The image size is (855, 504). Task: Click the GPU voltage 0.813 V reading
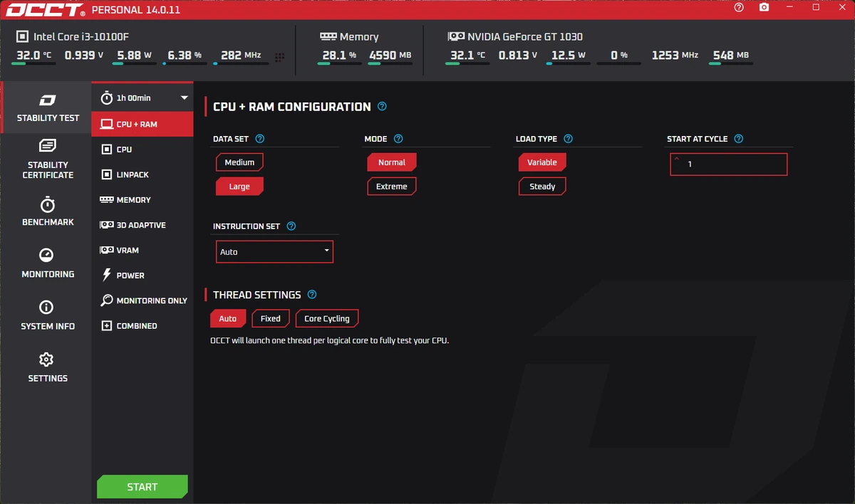[x=518, y=55]
